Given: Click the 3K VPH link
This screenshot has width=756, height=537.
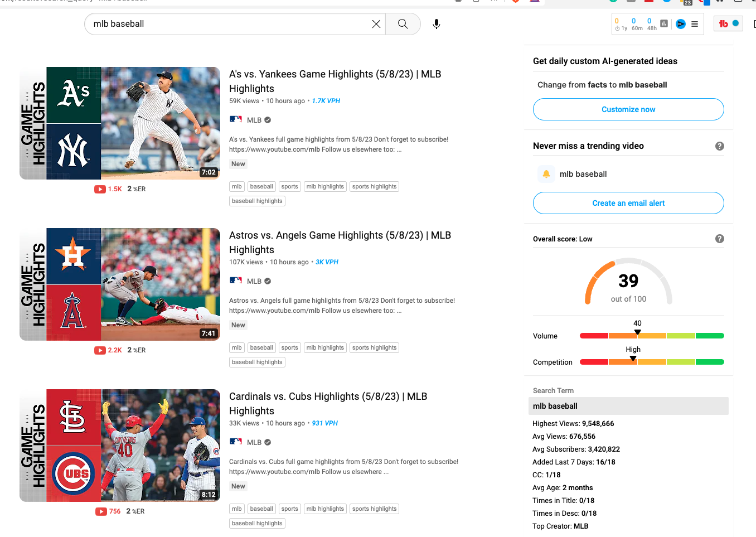Looking at the screenshot, I should coord(327,262).
